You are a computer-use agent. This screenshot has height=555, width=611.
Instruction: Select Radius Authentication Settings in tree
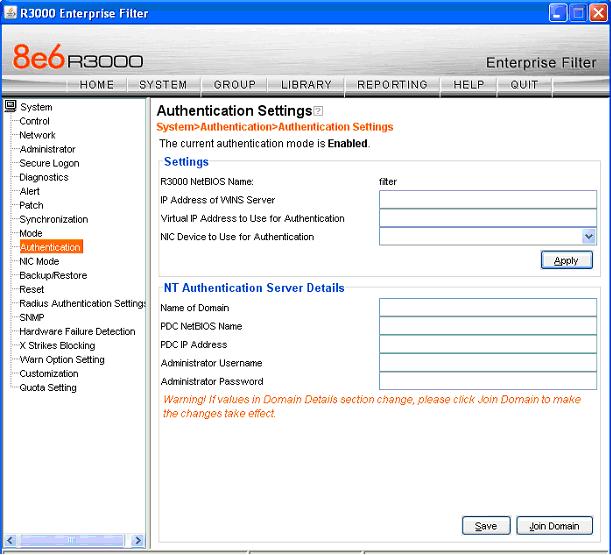pos(83,304)
